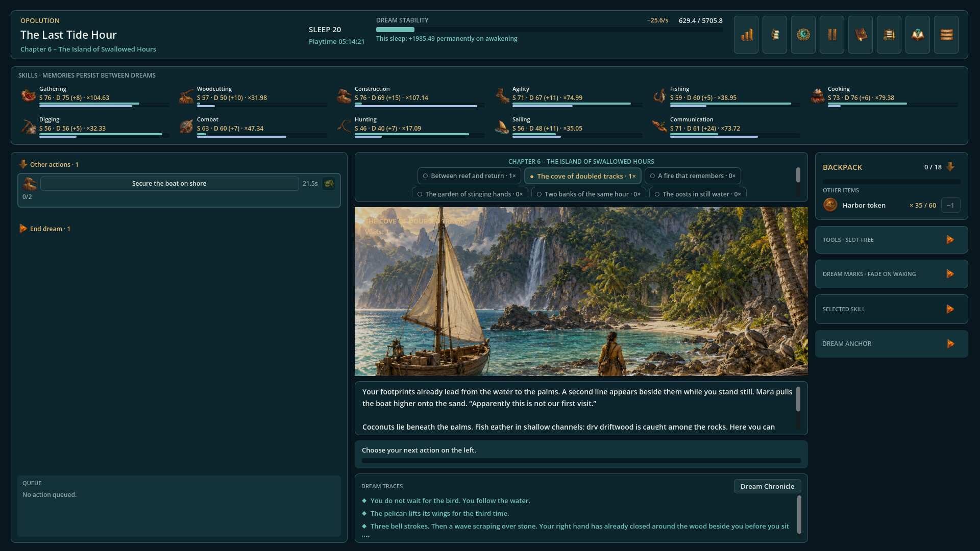This screenshot has height=551, width=980.
Task: Click the cove scene image
Action: [x=581, y=291]
